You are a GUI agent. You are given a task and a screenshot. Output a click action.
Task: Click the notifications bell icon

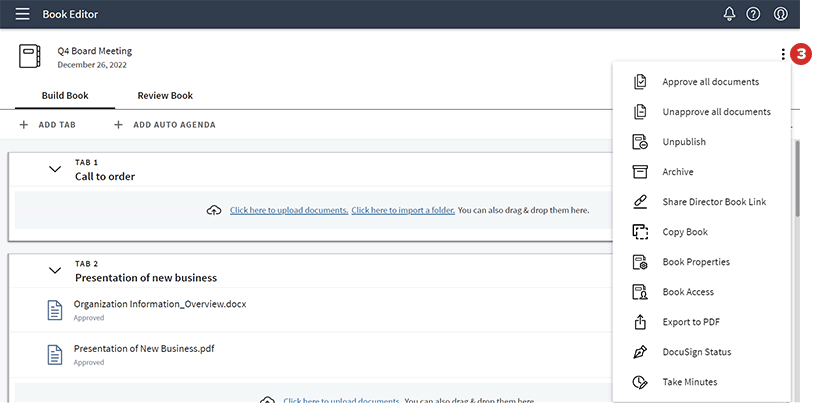click(x=729, y=14)
